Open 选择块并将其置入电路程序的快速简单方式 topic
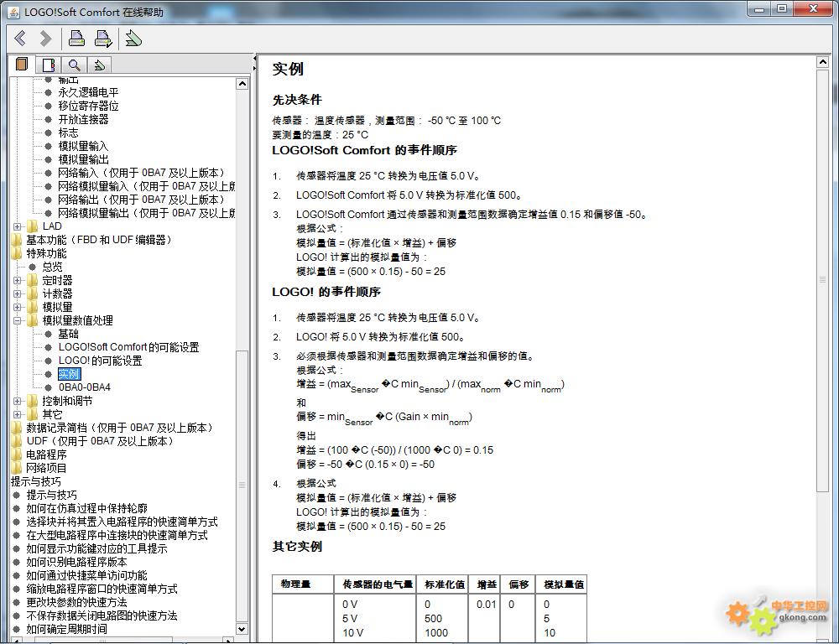The height and width of the screenshot is (644, 839). point(122,522)
